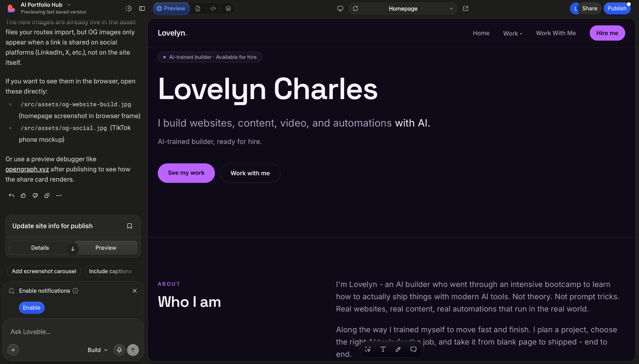Click the Lovelyn Charles heading
Screen dimensions: 639x364
(x=268, y=89)
